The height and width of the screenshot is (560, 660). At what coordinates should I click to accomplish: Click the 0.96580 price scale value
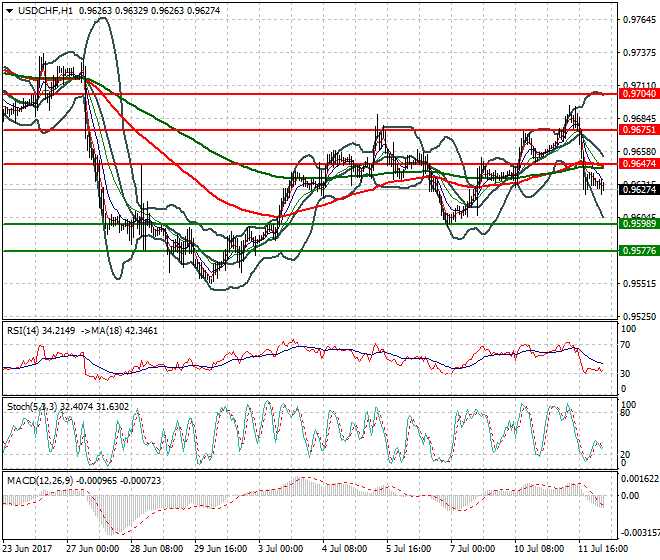(639, 151)
